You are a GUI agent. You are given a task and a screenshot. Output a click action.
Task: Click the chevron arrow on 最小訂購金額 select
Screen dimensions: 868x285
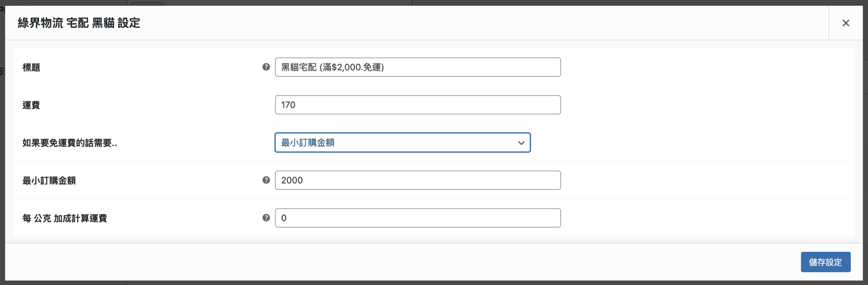[521, 143]
